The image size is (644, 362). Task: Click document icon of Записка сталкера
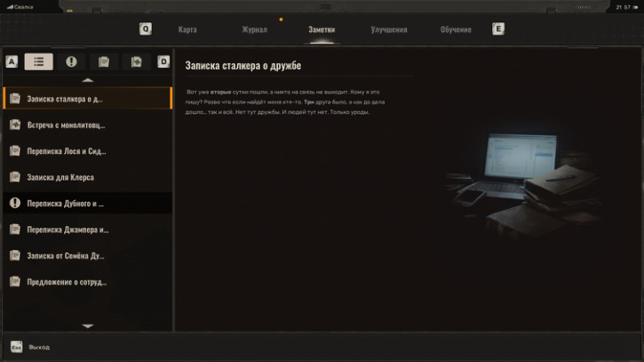(x=15, y=99)
